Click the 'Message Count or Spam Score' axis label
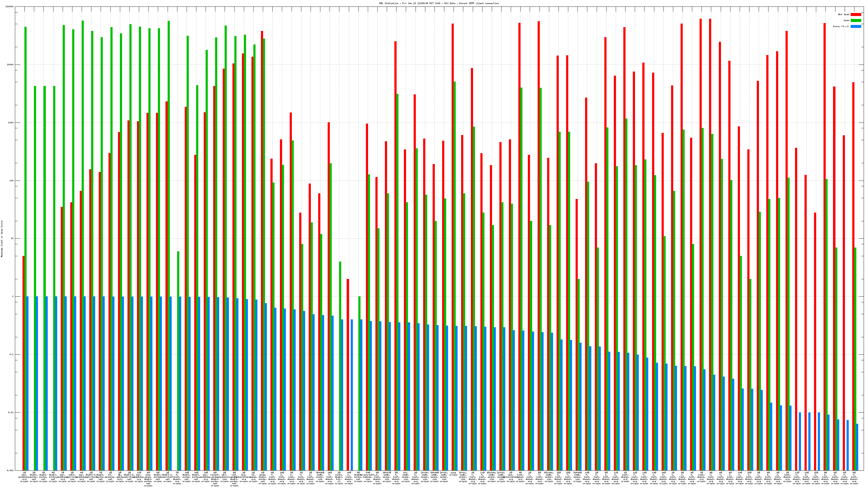The width and height of the screenshot is (868, 488). coord(2,239)
